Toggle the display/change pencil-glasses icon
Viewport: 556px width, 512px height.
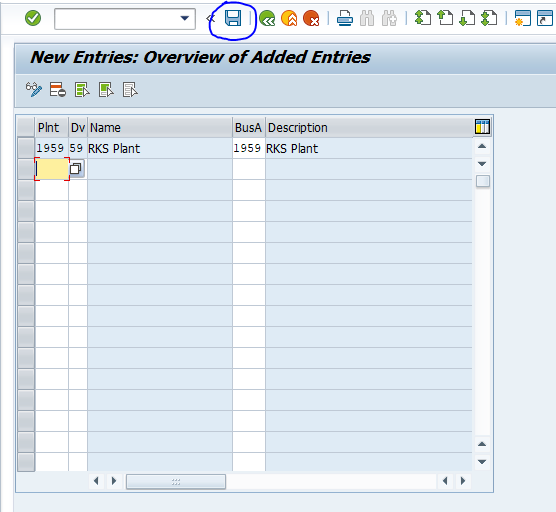(x=34, y=90)
